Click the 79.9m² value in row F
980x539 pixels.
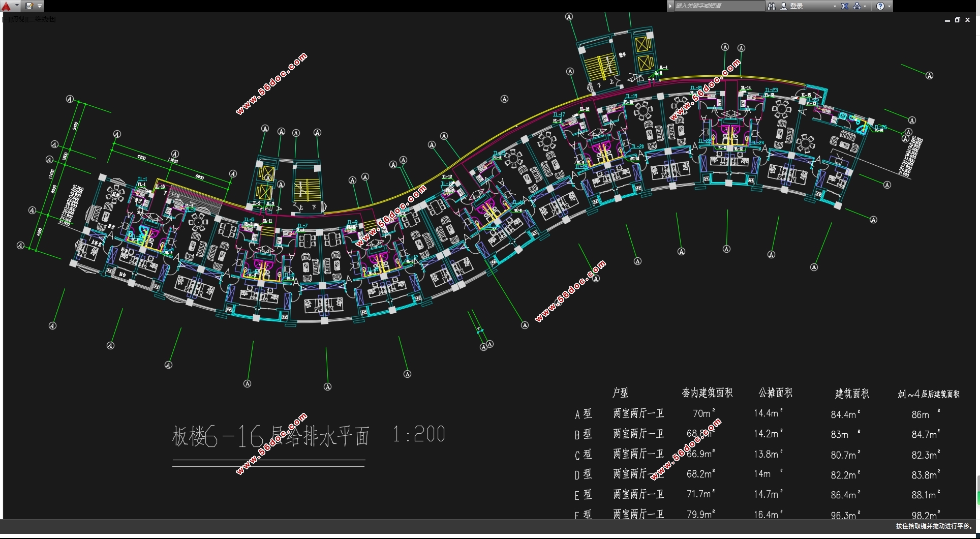pyautogui.click(x=701, y=514)
